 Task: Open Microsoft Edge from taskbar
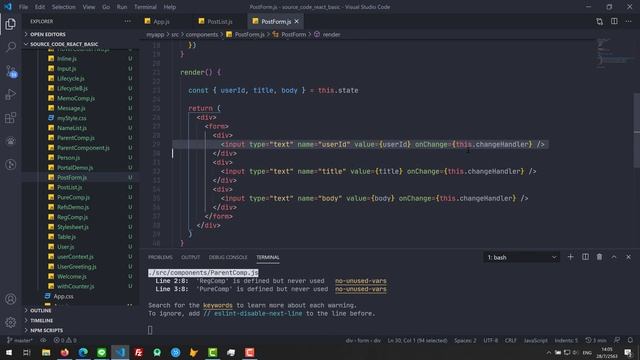83,353
